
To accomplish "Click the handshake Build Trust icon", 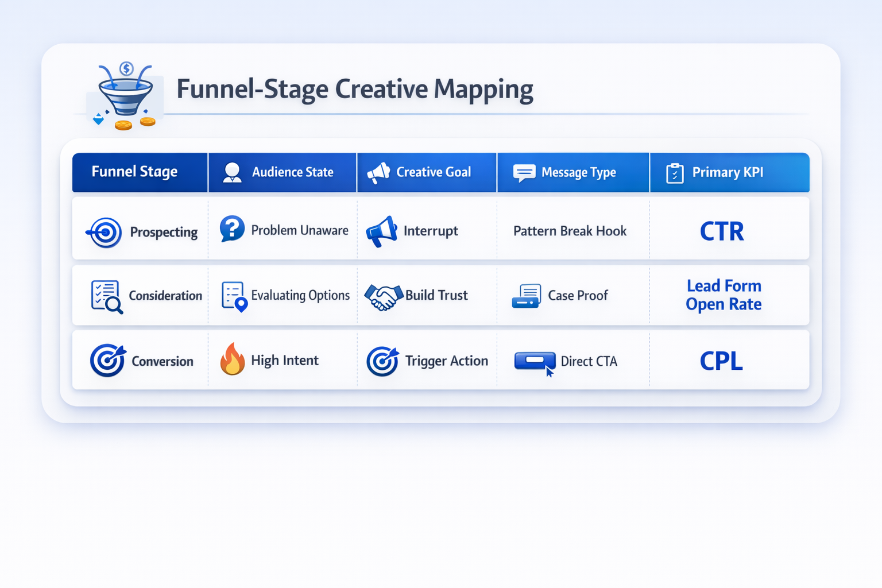I will click(x=384, y=296).
